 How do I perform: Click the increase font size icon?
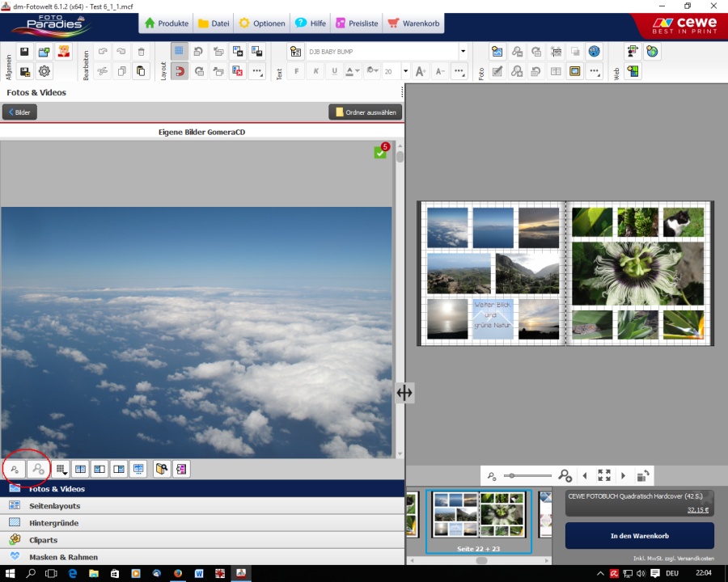point(421,71)
